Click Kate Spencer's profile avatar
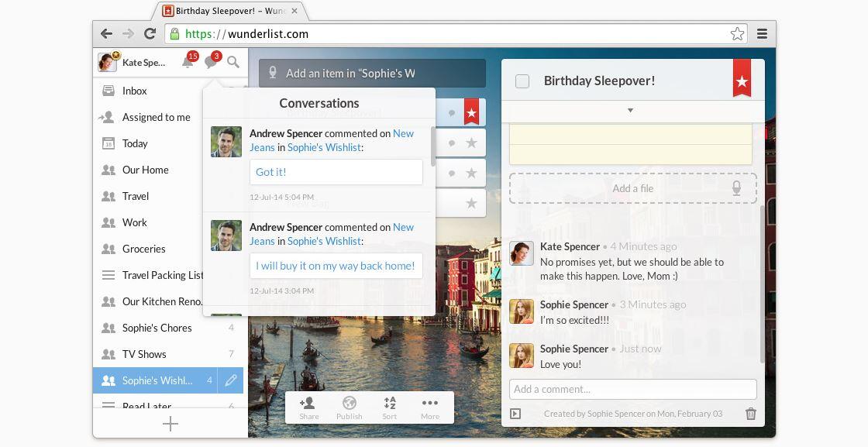Screen dimensions: 868x447 (x=108, y=62)
